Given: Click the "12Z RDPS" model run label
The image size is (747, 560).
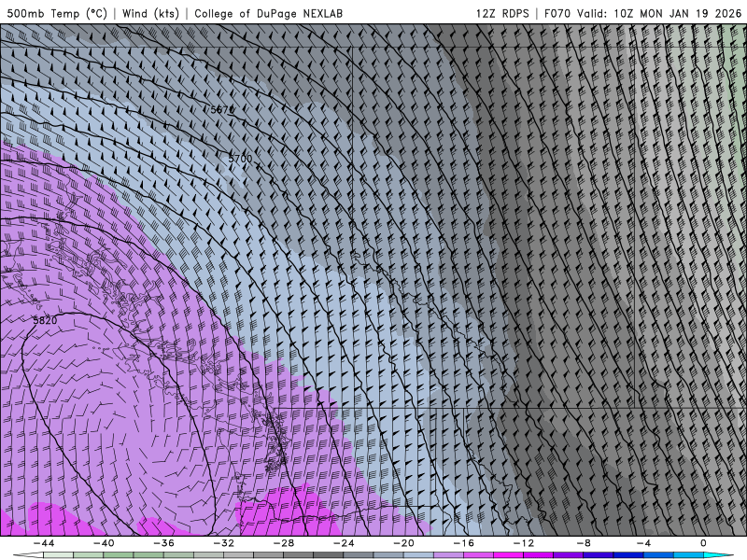Looking at the screenshot, I should (x=502, y=13).
